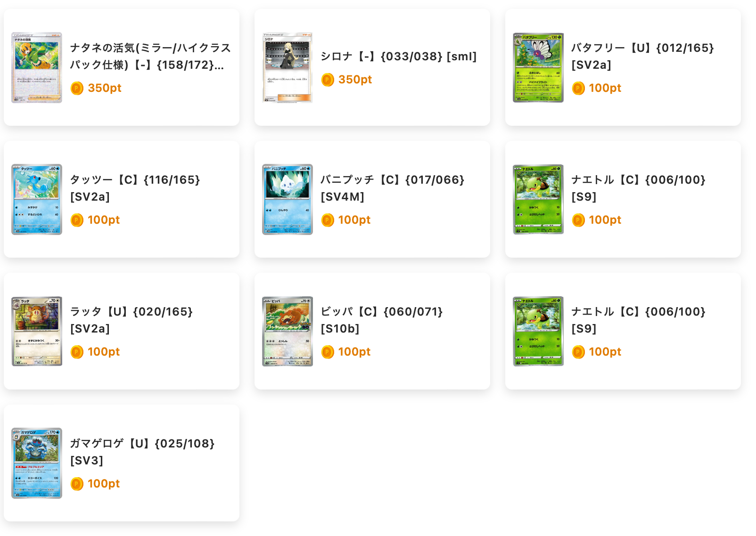Open the バタフリー card image

(538, 67)
